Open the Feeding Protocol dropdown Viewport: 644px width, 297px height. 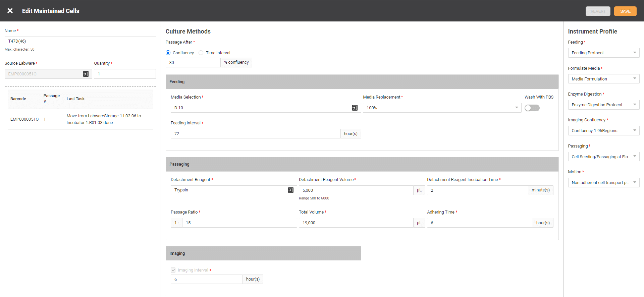[603, 53]
